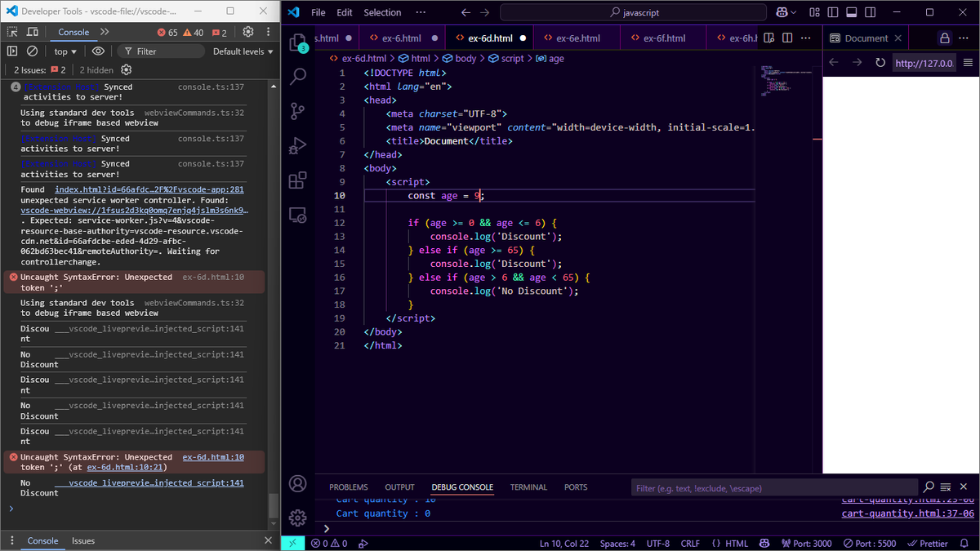Click the preview URL address bar

[923, 63]
